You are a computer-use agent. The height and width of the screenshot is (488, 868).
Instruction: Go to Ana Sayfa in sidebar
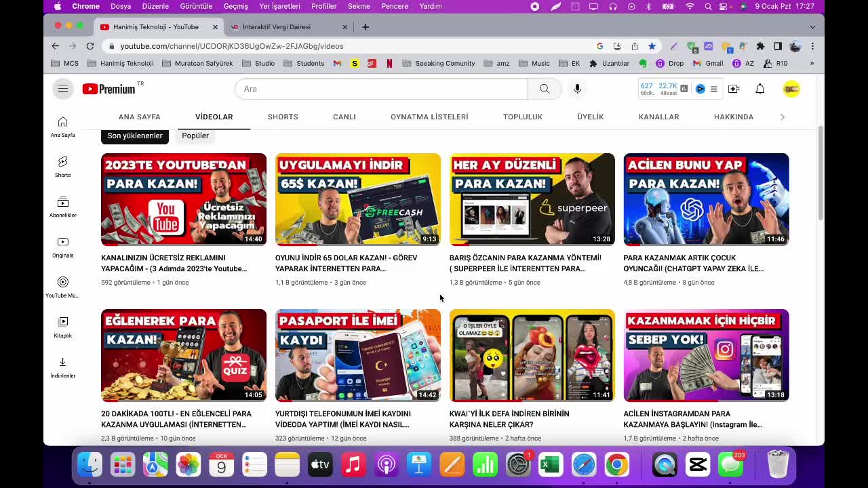[x=62, y=126]
